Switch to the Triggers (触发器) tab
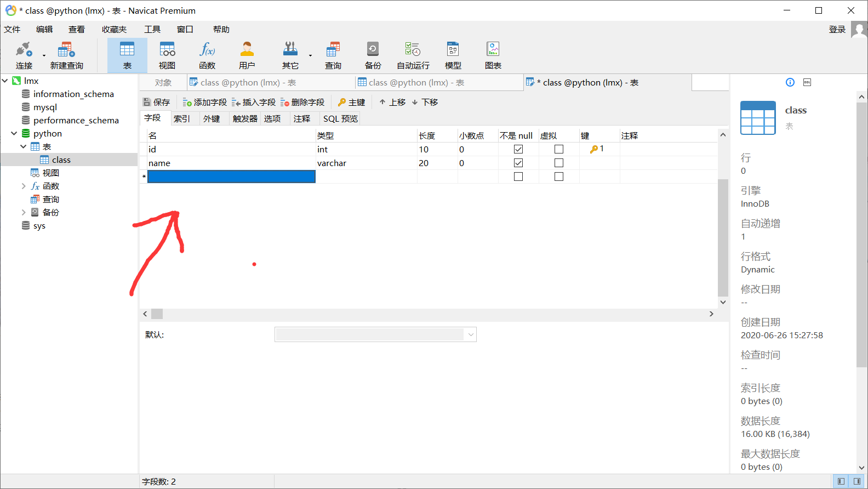Image resolution: width=868 pixels, height=489 pixels. (x=245, y=118)
